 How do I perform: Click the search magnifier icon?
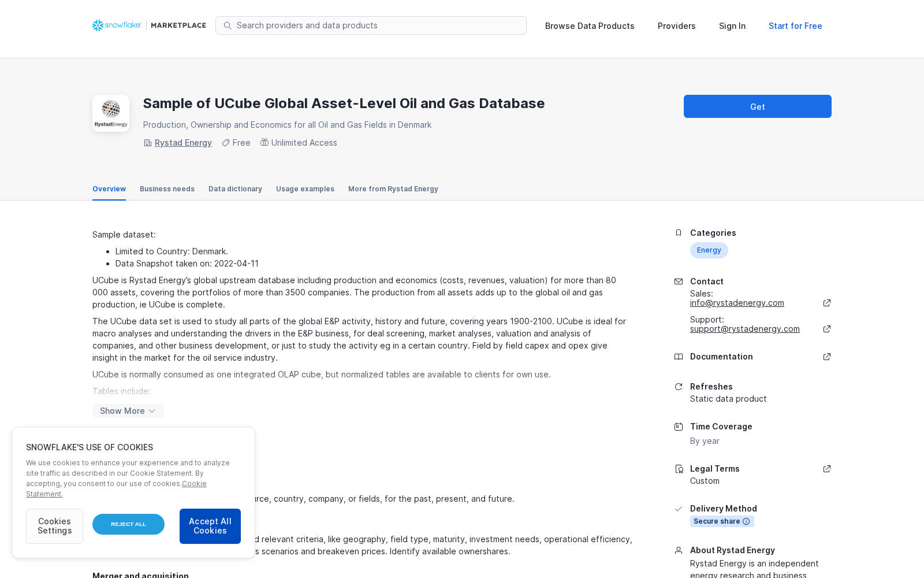[x=228, y=25]
